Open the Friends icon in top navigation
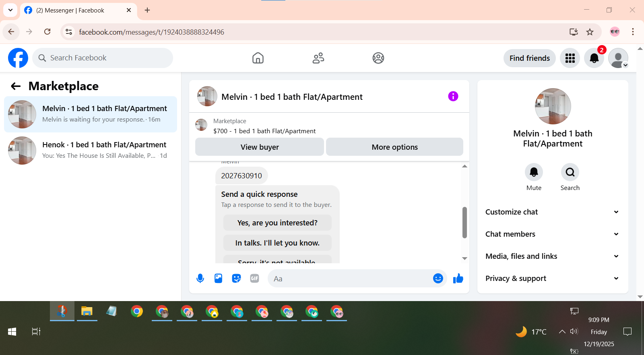 tap(318, 58)
